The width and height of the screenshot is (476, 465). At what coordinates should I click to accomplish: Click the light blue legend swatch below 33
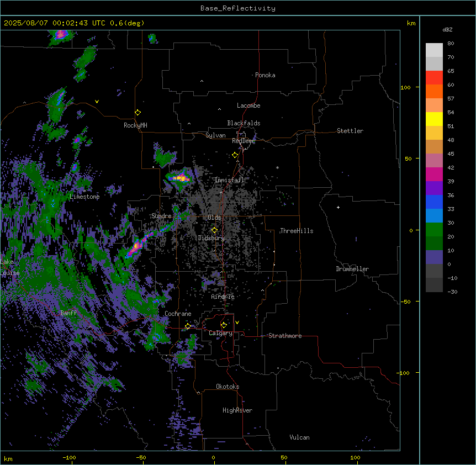[434, 215]
